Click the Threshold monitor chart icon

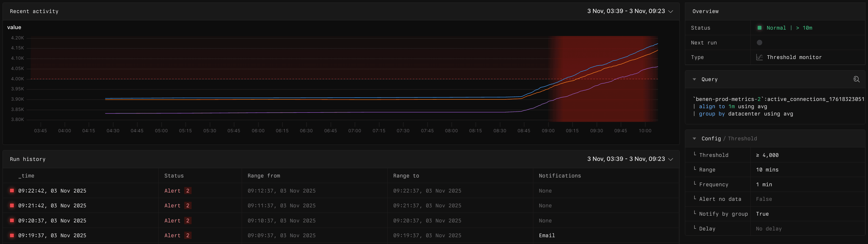(x=759, y=57)
